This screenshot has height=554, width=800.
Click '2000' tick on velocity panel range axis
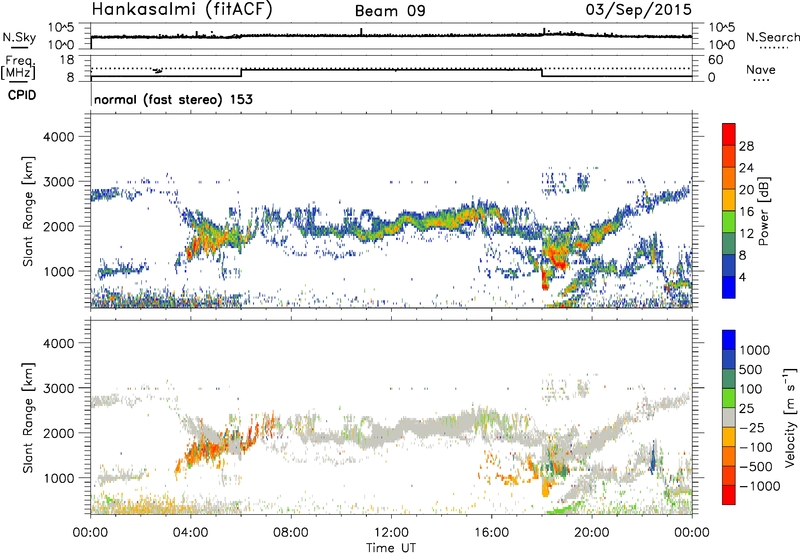tap(58, 433)
